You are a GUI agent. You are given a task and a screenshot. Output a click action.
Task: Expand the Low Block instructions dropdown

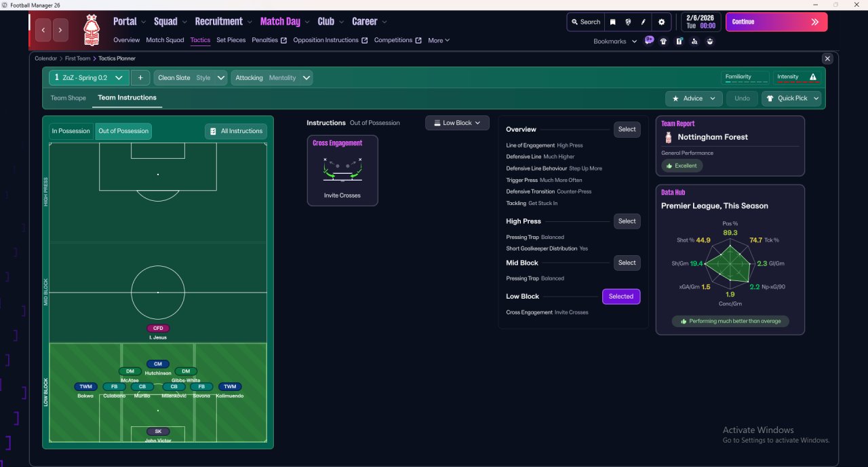pyautogui.click(x=457, y=123)
